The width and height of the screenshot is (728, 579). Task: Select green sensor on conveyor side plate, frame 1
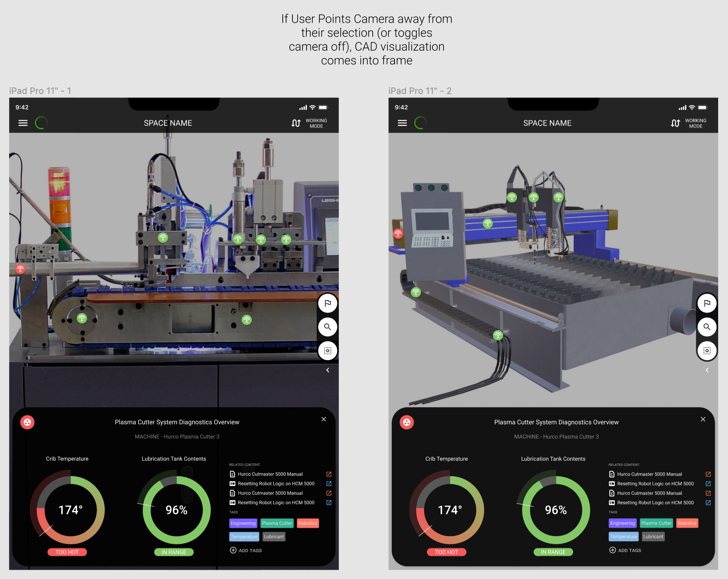tap(247, 320)
